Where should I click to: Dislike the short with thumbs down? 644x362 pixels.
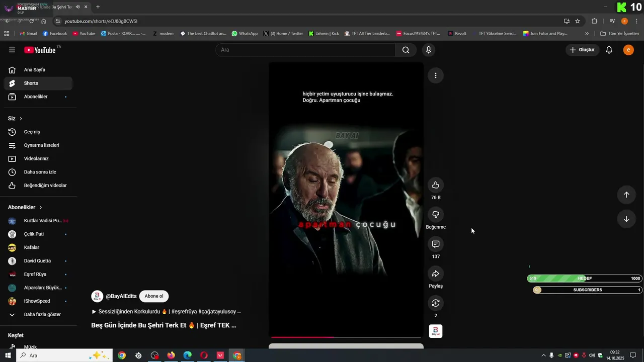click(x=436, y=215)
